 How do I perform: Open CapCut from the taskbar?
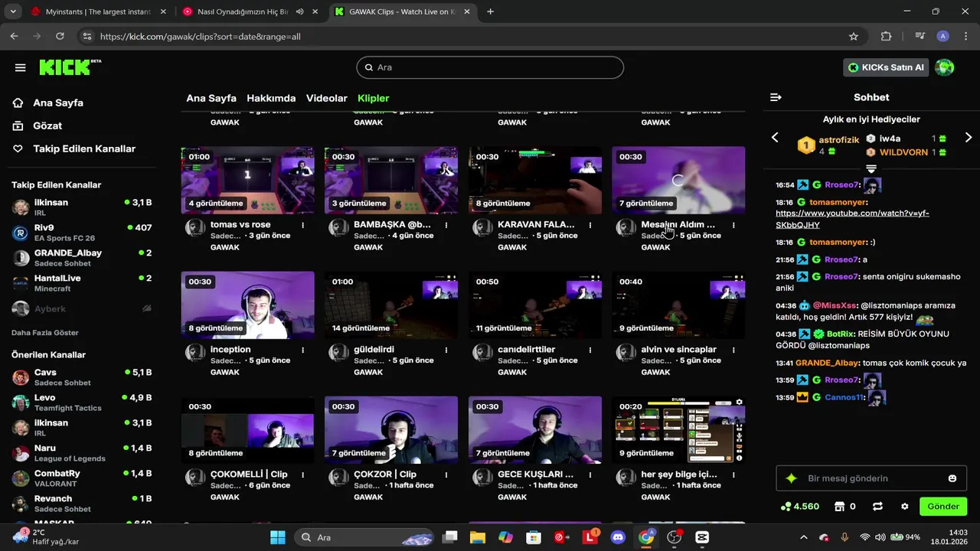(702, 537)
